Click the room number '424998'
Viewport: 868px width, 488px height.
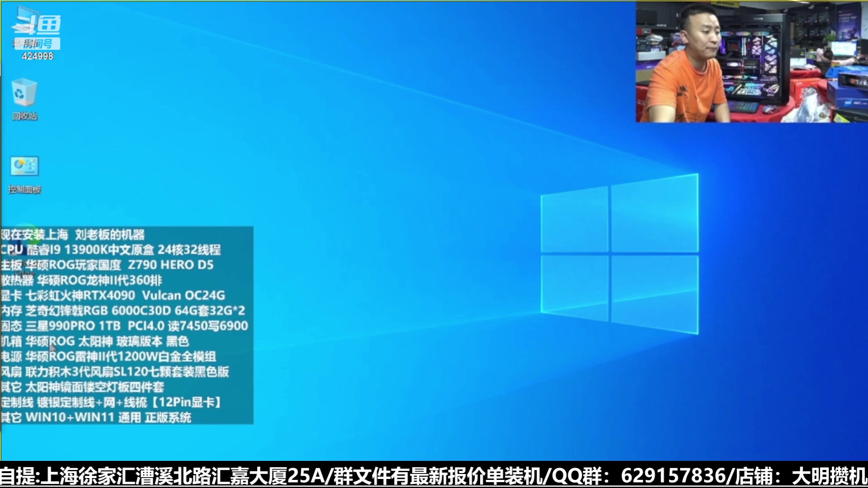[38, 56]
